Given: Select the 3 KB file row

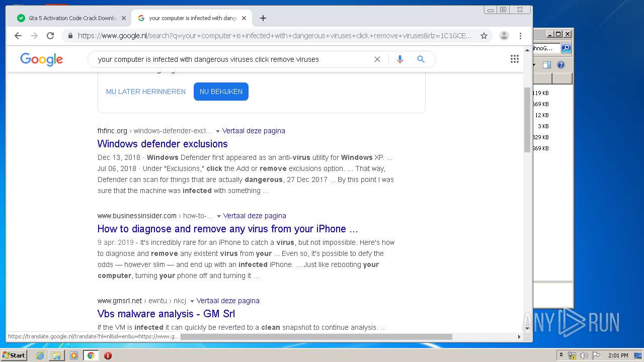Looking at the screenshot, I should (x=543, y=126).
